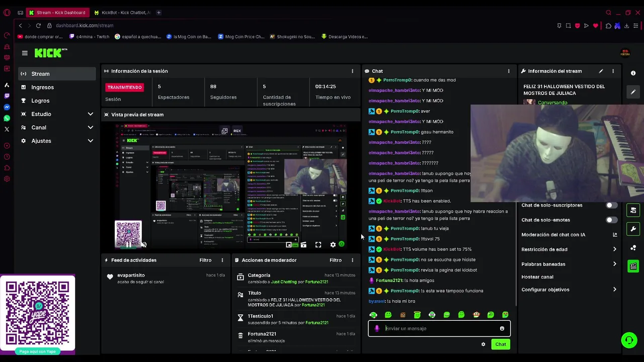The width and height of the screenshot is (644, 362).
Task: Open Moderación del chat con IA link icon
Action: (x=614, y=235)
